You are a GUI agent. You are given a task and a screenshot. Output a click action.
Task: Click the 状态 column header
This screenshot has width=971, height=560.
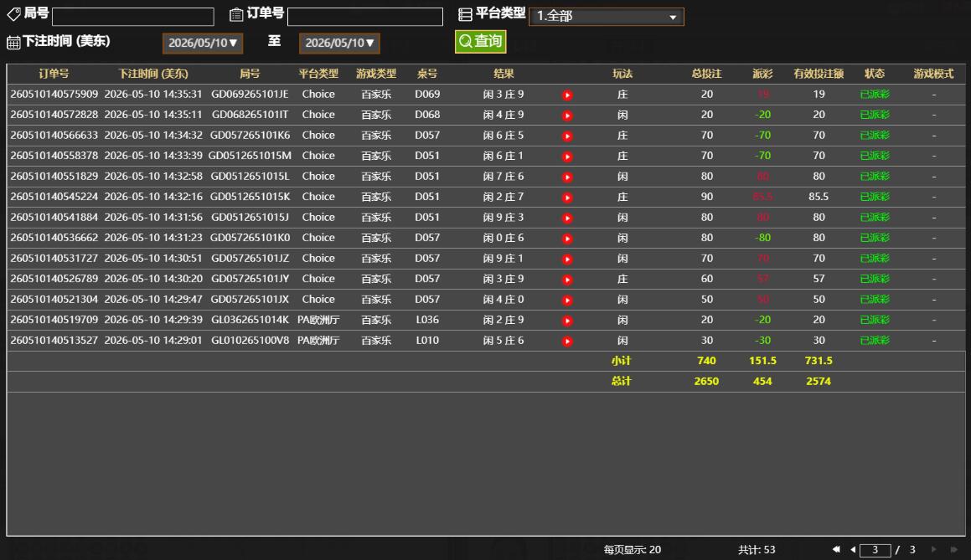(x=875, y=74)
